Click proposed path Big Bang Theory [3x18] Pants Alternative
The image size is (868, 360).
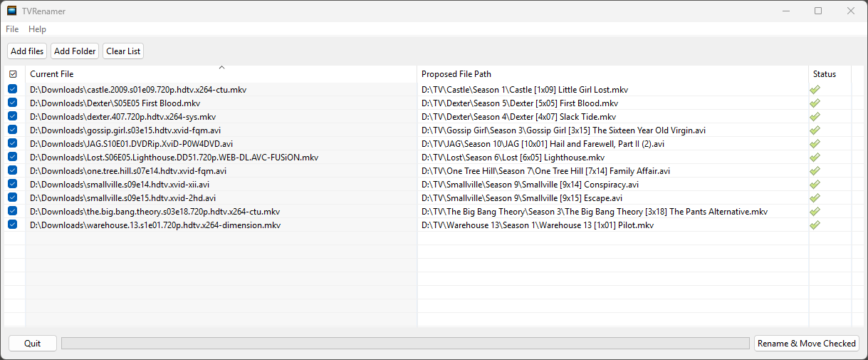tap(595, 212)
